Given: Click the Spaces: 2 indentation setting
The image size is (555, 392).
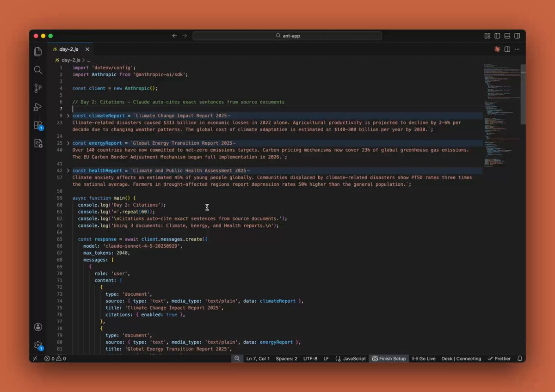Looking at the screenshot, I should pyautogui.click(x=287, y=358).
